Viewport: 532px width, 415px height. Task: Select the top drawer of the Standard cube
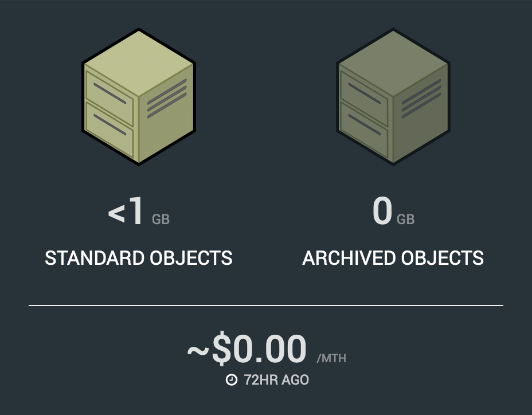pos(109,93)
